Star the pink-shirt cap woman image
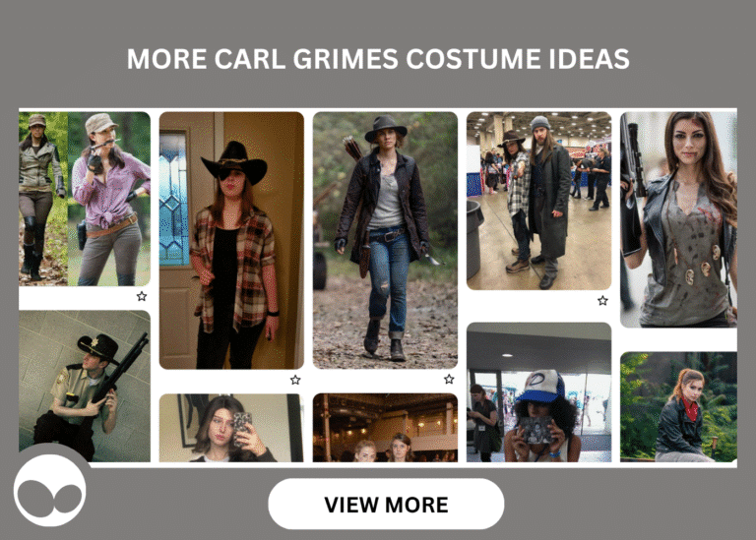The image size is (756, 540). (x=142, y=296)
